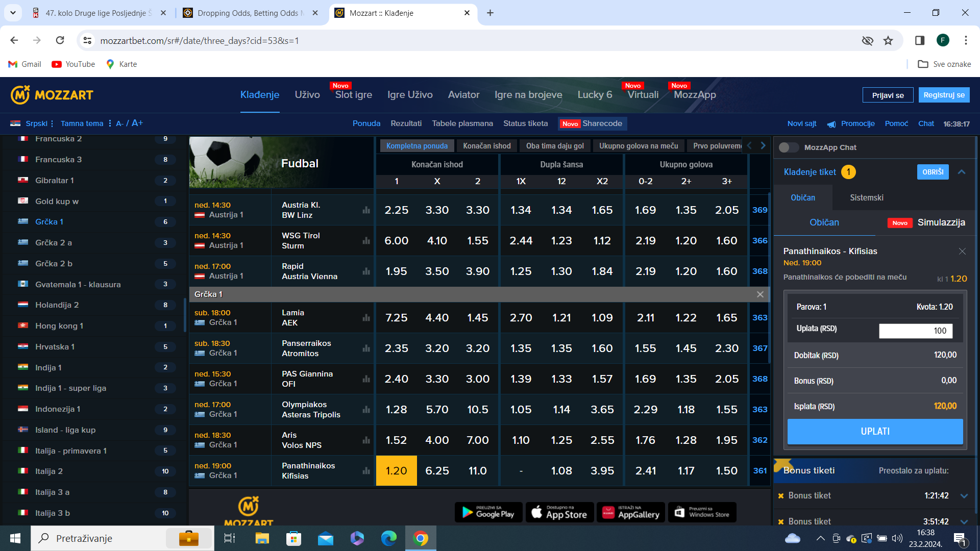Open Srpski language dropdown
Image resolution: width=980 pixels, height=551 pixels.
pos(36,123)
